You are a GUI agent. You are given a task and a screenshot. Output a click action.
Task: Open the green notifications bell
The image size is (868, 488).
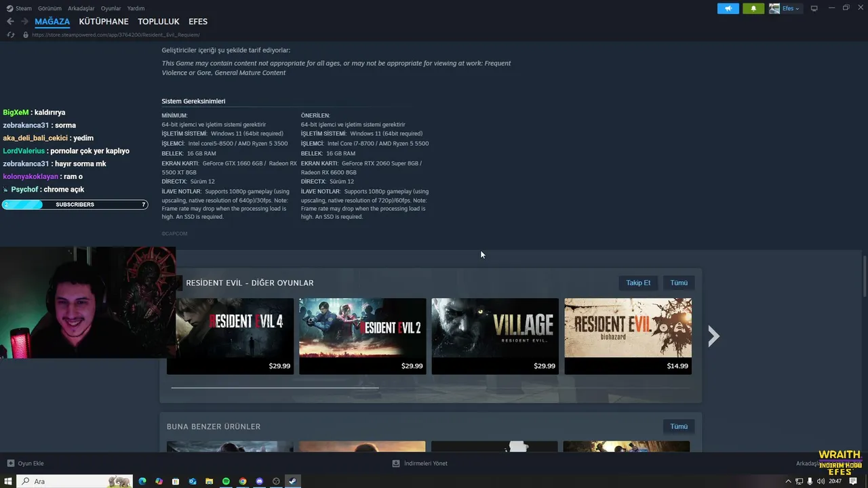tap(753, 8)
